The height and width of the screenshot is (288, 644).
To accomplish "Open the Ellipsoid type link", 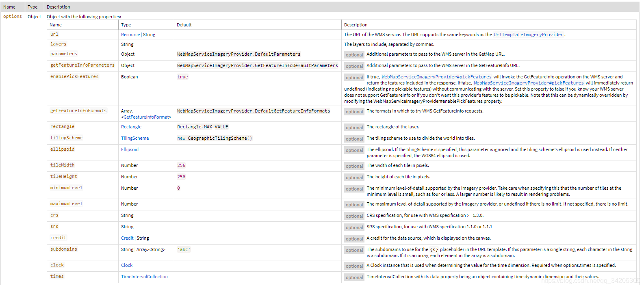I will [130, 149].
